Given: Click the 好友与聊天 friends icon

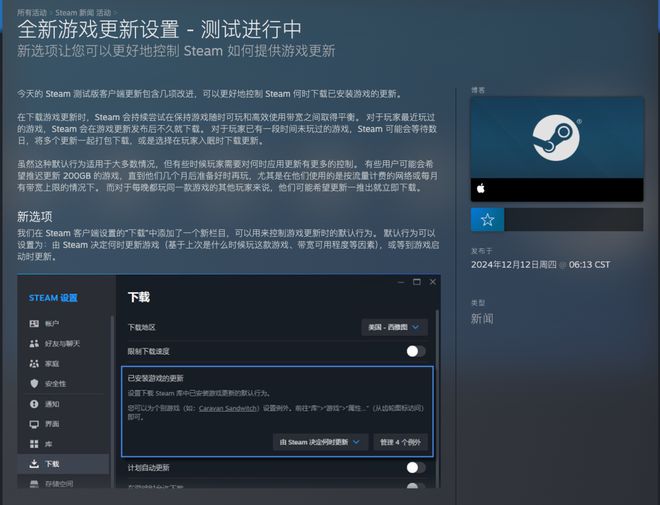Looking at the screenshot, I should tap(34, 343).
